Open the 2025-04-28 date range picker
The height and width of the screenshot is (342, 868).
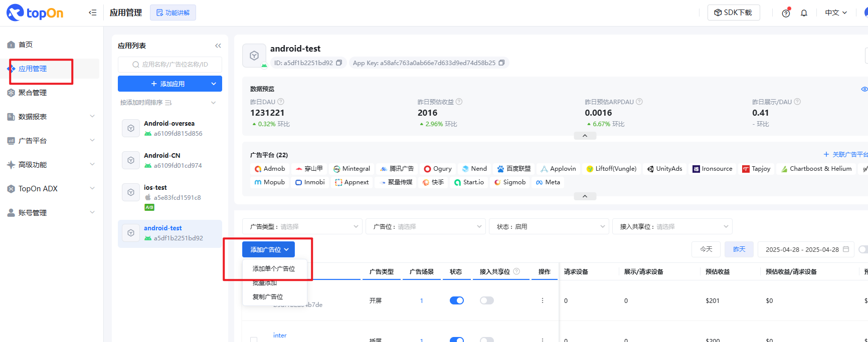[806, 249]
